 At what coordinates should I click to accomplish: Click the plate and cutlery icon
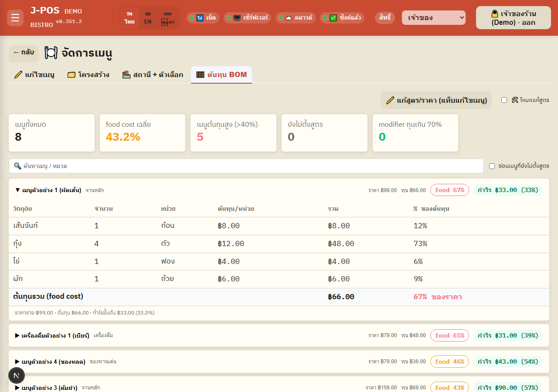click(51, 53)
